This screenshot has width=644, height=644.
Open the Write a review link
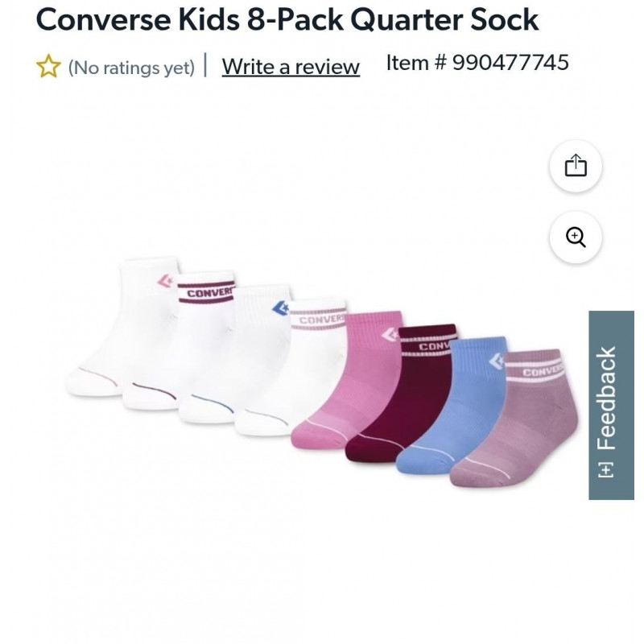pyautogui.click(x=291, y=67)
